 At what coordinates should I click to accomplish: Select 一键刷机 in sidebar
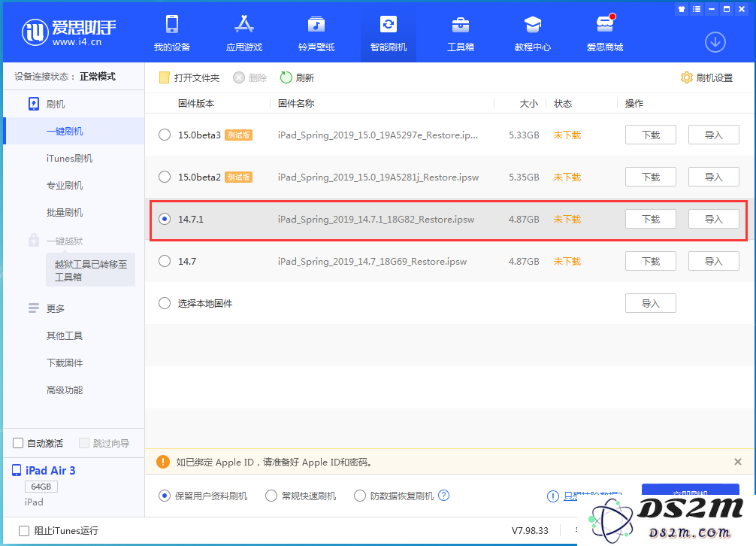pyautogui.click(x=65, y=131)
